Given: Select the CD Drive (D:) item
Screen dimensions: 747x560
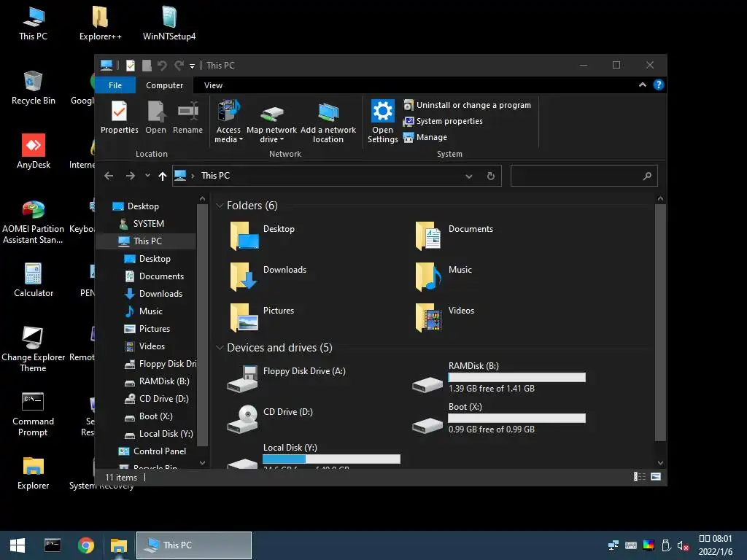Looking at the screenshot, I should pos(270,418).
